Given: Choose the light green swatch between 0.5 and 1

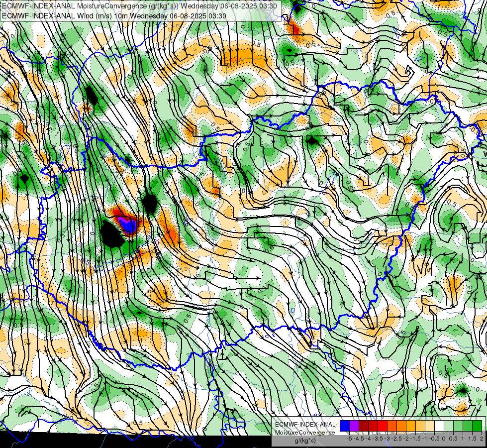Looking at the screenshot, I should pyautogui.click(x=458, y=426).
